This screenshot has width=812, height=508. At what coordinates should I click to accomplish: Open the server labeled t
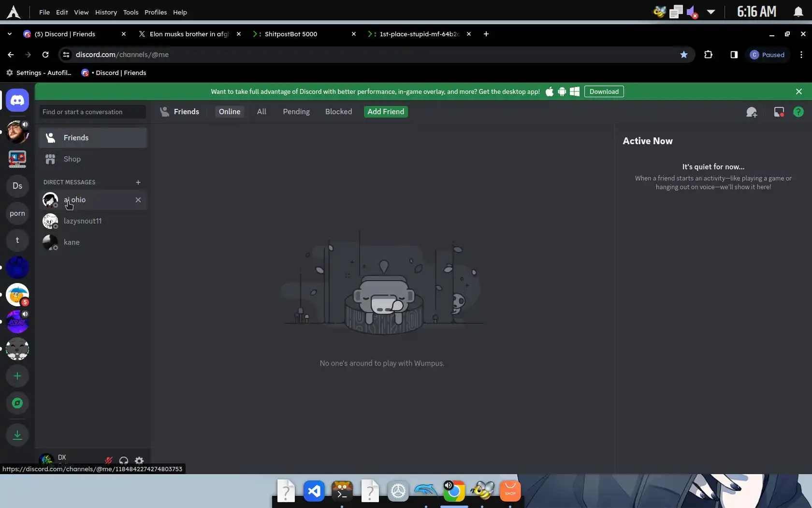tap(17, 240)
